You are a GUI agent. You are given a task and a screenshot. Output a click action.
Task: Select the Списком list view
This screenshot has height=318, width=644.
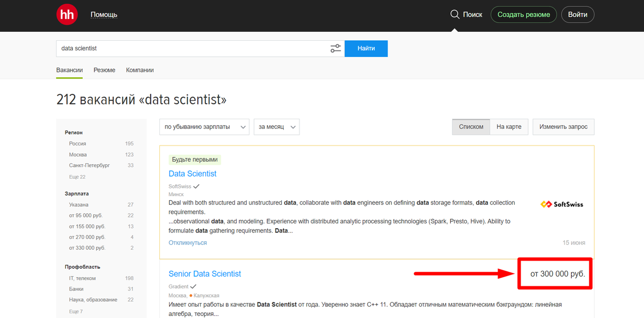[471, 127]
